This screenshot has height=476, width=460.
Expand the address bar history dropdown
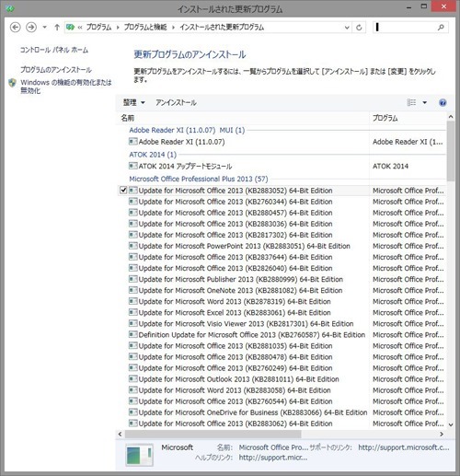pos(347,28)
